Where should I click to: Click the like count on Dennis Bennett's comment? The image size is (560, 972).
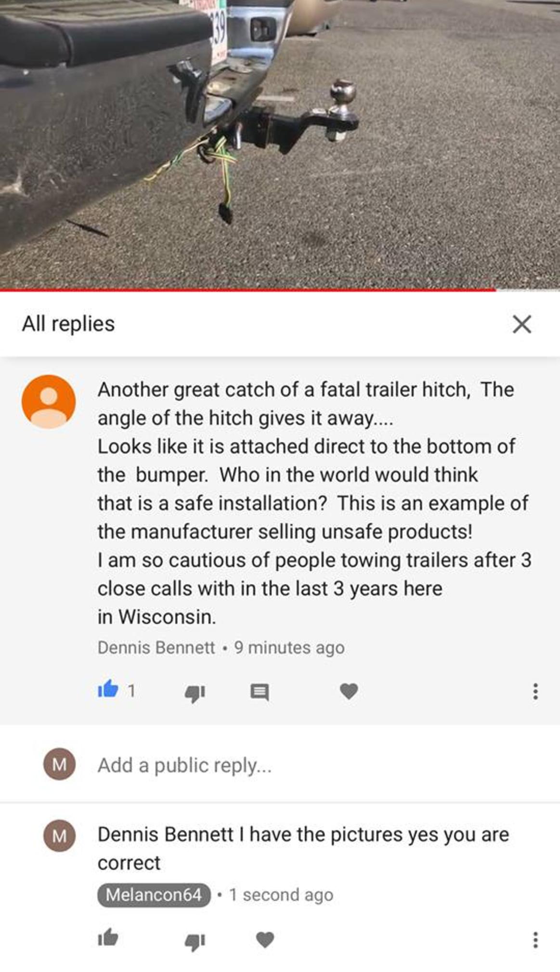[131, 691]
